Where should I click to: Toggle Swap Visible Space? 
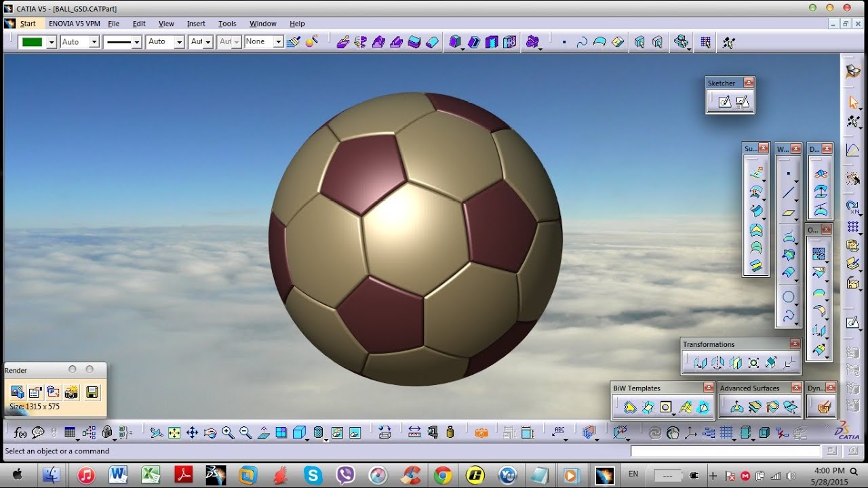(x=355, y=432)
